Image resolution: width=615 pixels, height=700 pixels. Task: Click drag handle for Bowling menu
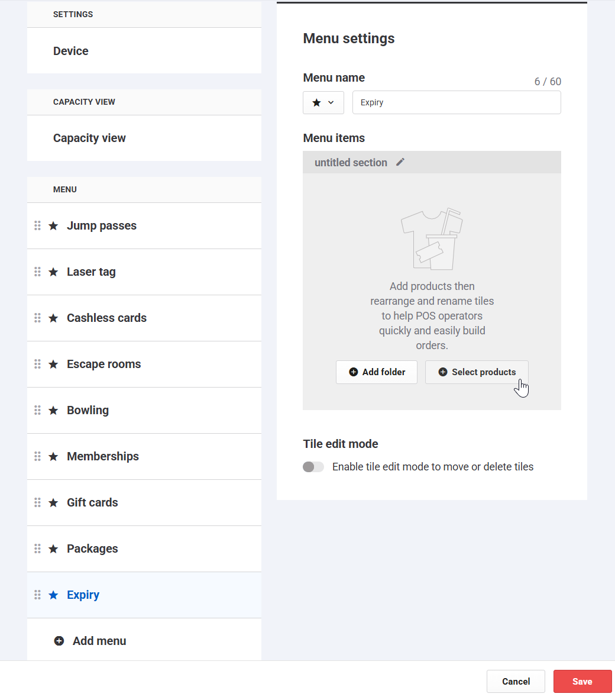point(37,410)
